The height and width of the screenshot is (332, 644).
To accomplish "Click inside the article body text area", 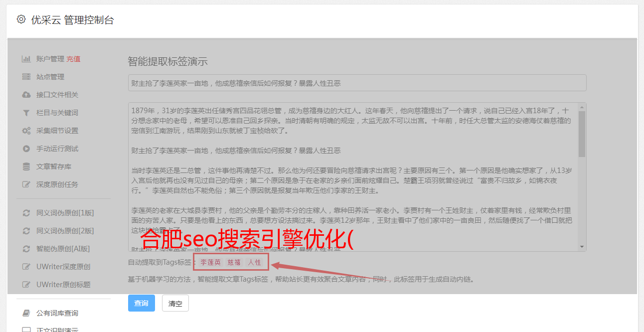I will tap(353, 177).
